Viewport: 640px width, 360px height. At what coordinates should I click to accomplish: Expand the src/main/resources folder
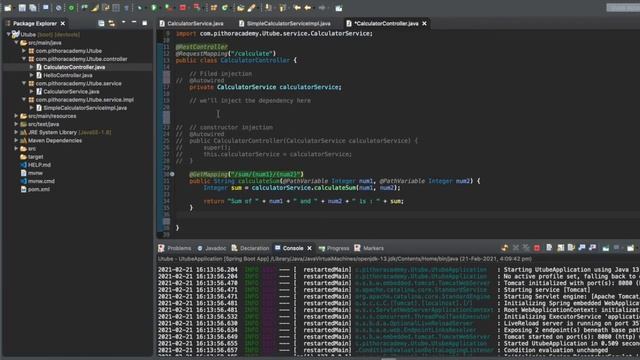(16, 116)
